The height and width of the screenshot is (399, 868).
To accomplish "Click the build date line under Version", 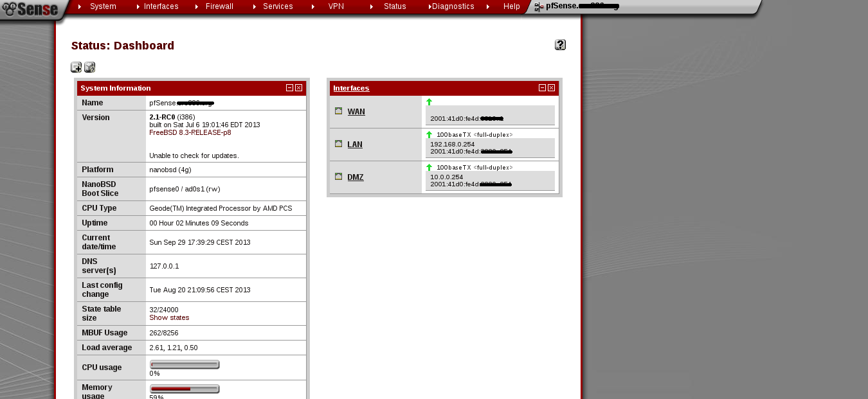I will point(204,125).
